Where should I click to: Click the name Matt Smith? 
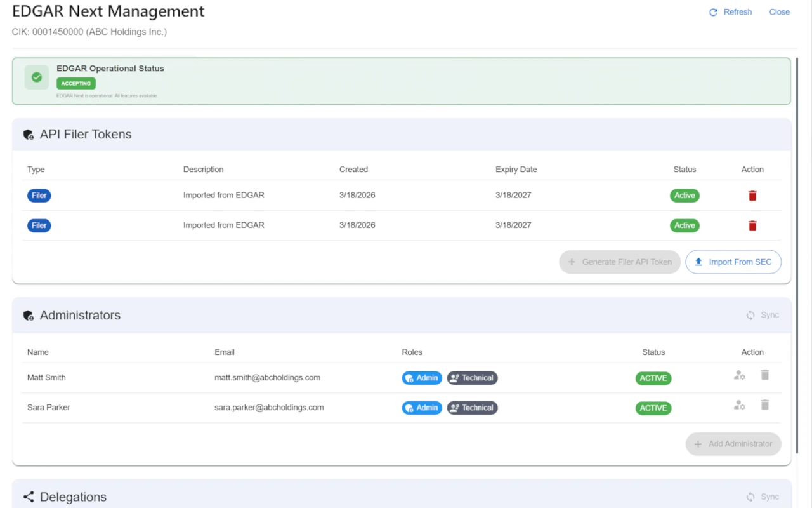coord(46,377)
